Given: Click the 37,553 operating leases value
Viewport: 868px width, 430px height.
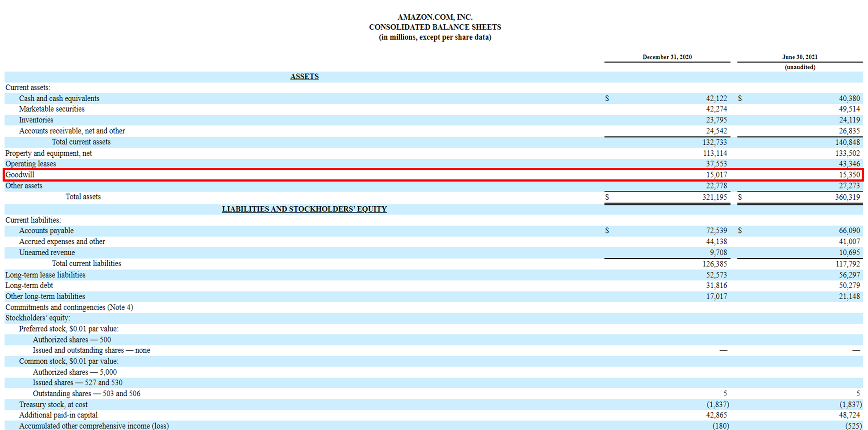Looking at the screenshot, I should coord(716,164).
